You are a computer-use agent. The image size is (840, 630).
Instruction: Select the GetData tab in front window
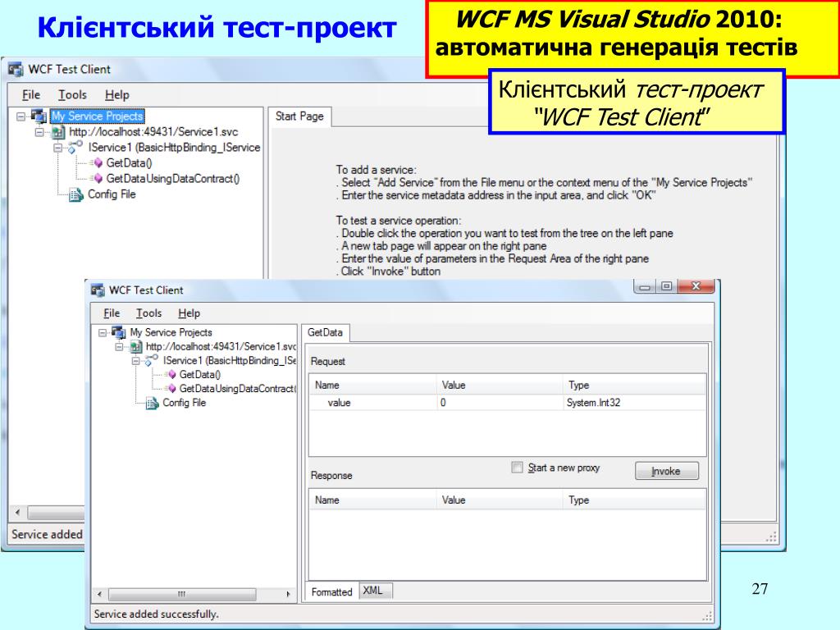pos(325,332)
